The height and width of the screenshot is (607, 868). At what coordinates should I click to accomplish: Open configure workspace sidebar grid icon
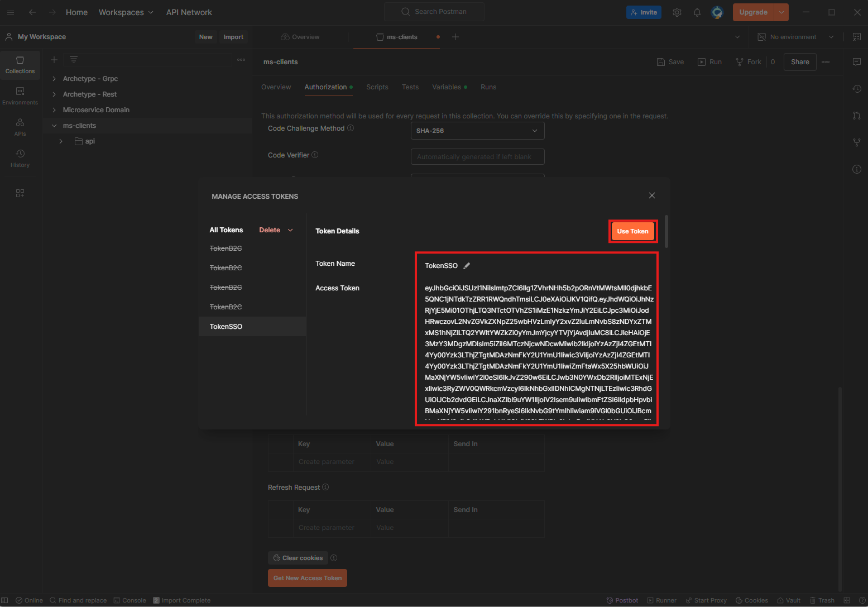pos(20,193)
